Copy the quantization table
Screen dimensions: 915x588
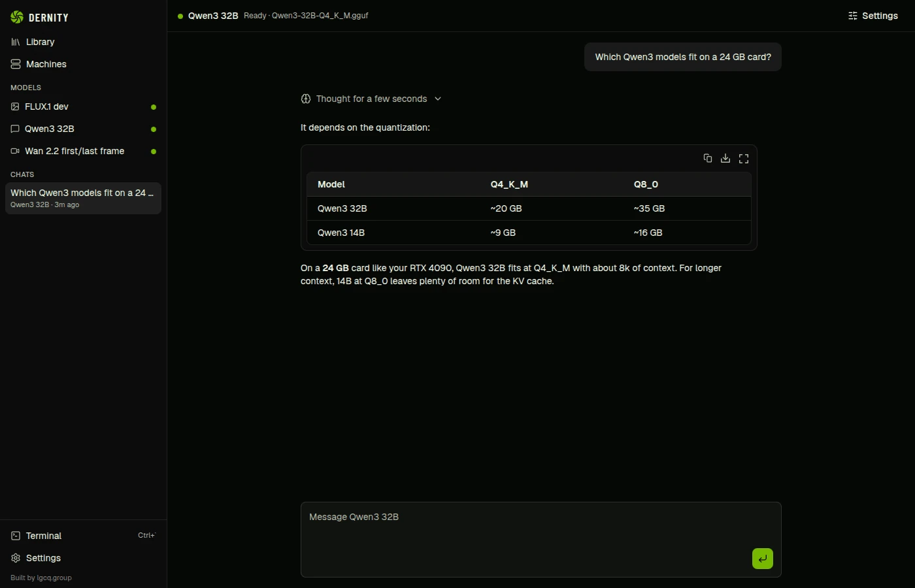(x=708, y=158)
